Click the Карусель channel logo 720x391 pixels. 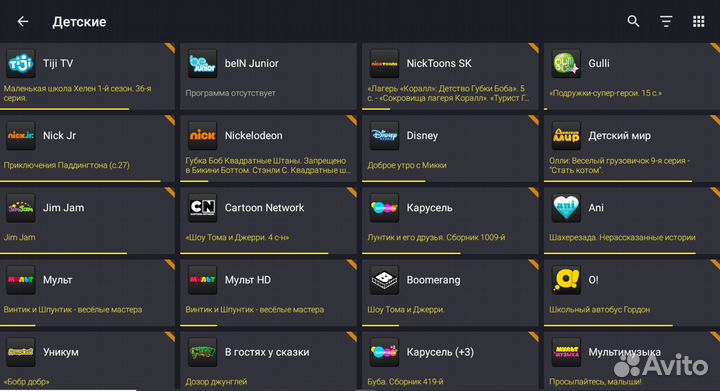tap(384, 207)
